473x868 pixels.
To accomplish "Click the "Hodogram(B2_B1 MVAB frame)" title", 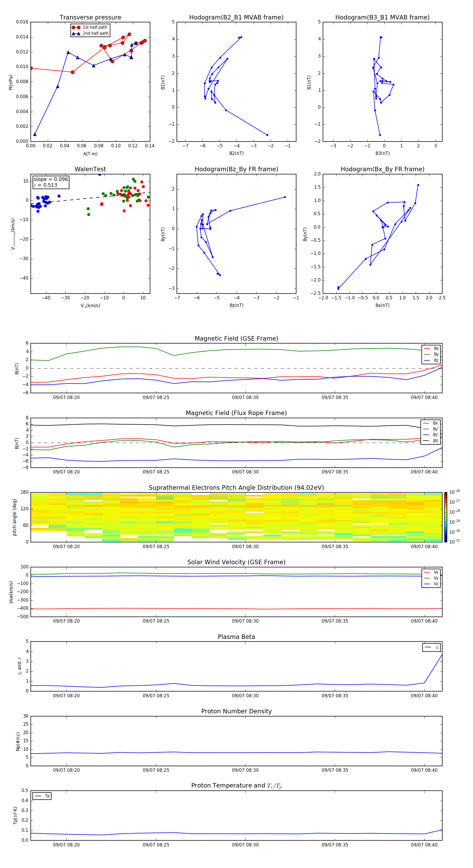I will coord(236,18).
